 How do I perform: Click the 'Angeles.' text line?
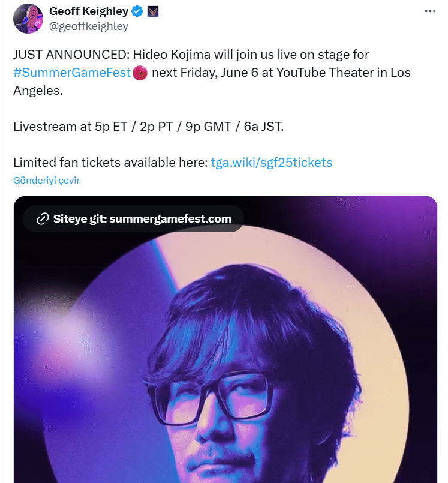coord(37,91)
